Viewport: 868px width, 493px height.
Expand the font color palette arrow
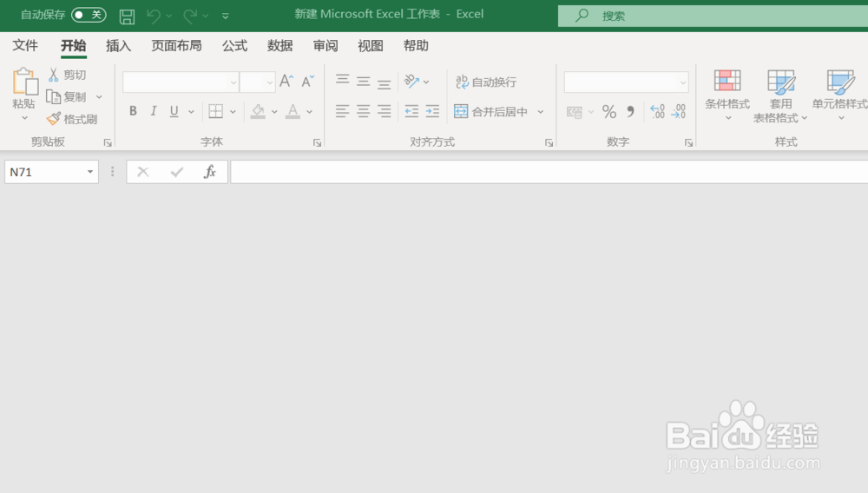pos(310,112)
